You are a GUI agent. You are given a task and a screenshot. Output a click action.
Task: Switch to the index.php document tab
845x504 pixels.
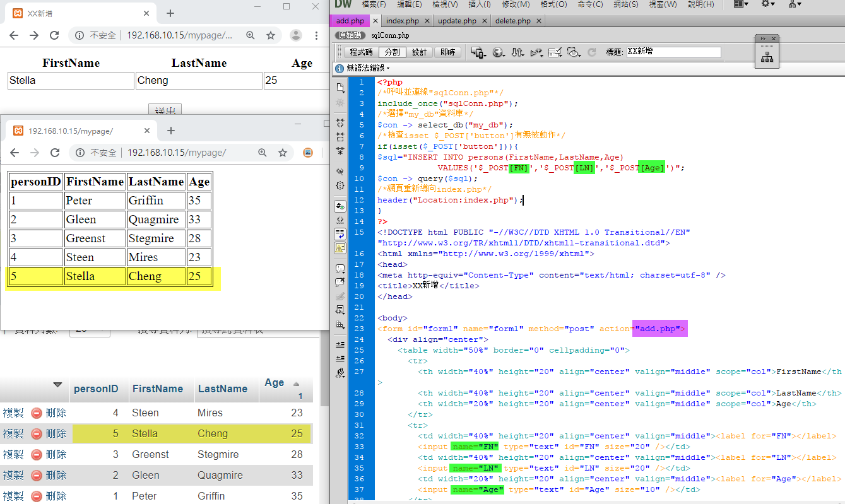click(403, 21)
